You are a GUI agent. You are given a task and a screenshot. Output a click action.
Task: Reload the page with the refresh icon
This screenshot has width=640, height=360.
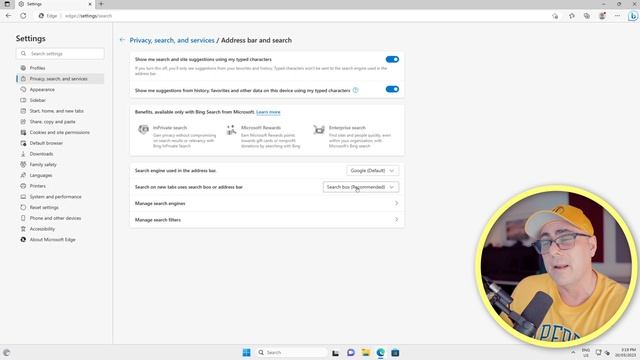[x=23, y=16]
